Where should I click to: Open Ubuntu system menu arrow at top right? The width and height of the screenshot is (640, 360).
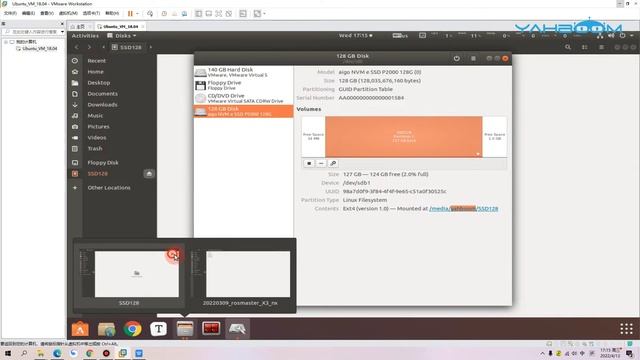(x=632, y=36)
